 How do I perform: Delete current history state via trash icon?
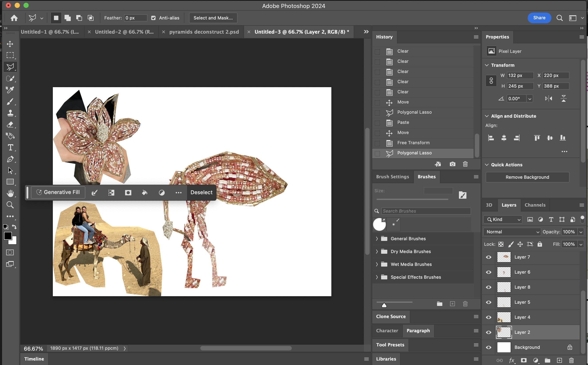(x=465, y=164)
